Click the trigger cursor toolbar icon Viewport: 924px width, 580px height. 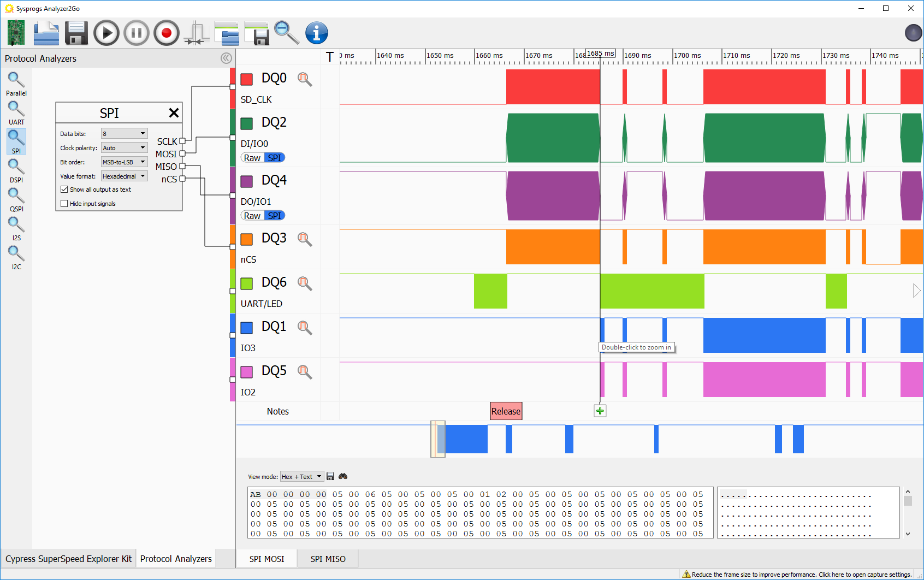[196, 33]
